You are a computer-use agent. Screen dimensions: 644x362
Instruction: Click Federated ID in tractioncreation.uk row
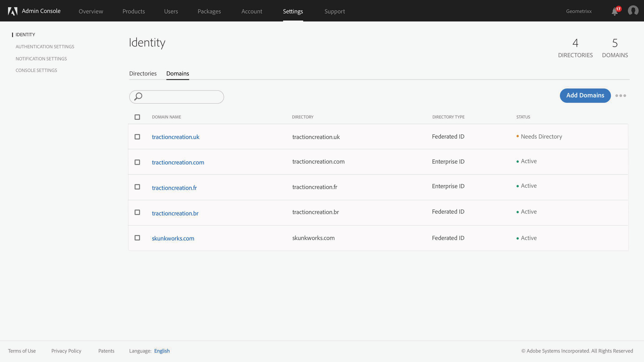448,136
